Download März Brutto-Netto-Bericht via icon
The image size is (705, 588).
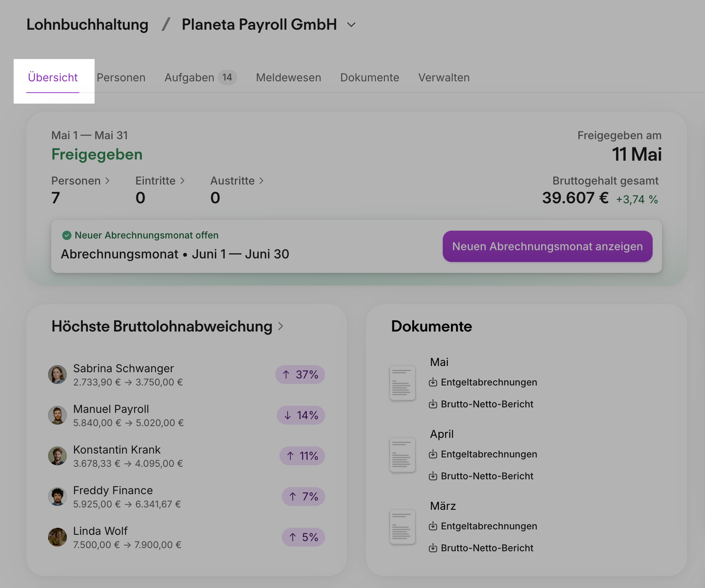point(433,548)
